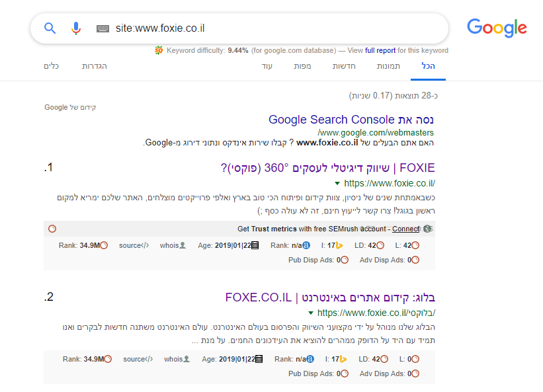
Task: Click Adv Disp Ads icon in result 1
Action: click(x=415, y=260)
